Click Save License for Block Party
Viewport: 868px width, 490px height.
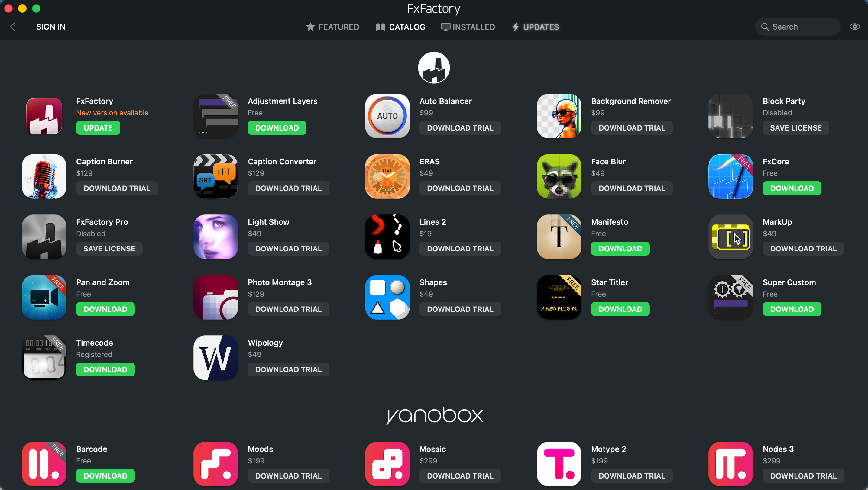pos(795,128)
